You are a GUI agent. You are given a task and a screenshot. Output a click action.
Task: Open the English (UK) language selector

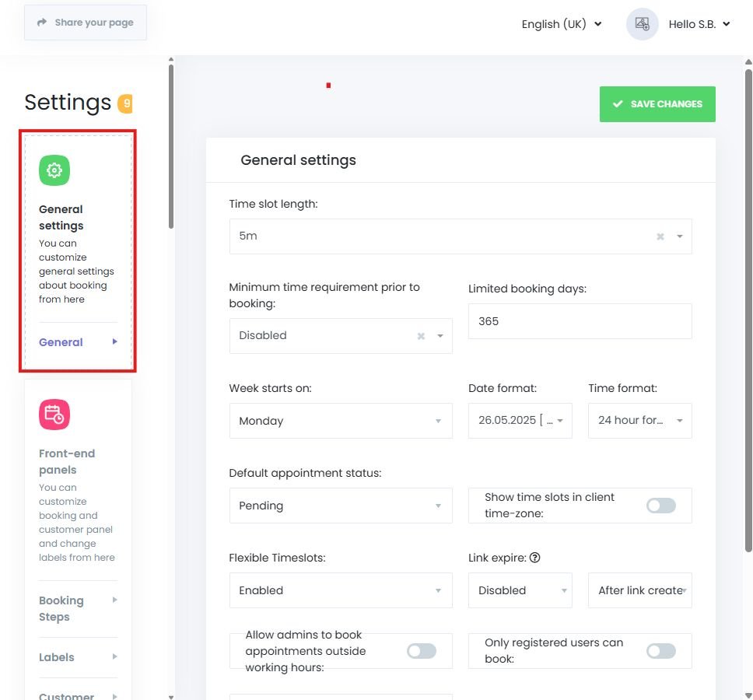click(x=561, y=24)
